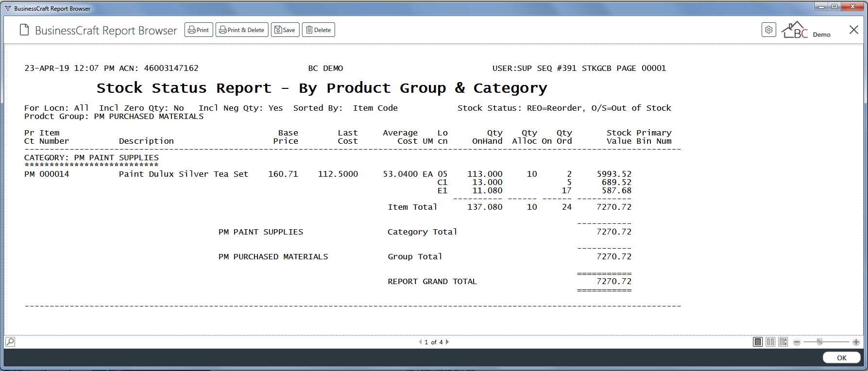This screenshot has height=371, width=868.
Task: Click the location code 'E1'
Action: (443, 190)
